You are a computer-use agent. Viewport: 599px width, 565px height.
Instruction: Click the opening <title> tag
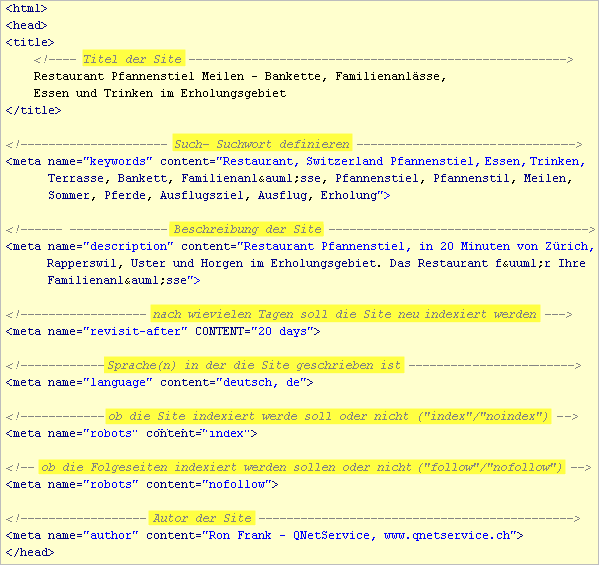(x=30, y=42)
